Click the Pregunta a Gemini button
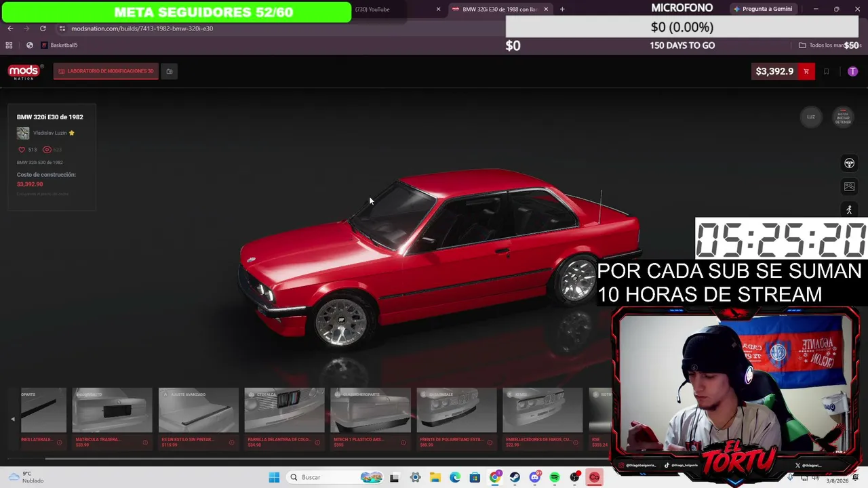 (x=763, y=9)
